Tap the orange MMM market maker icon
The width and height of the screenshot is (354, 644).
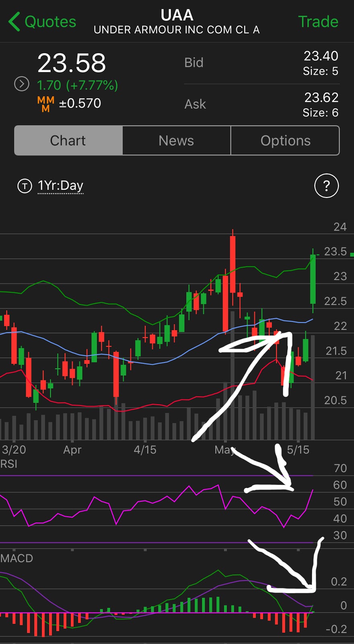[46, 104]
